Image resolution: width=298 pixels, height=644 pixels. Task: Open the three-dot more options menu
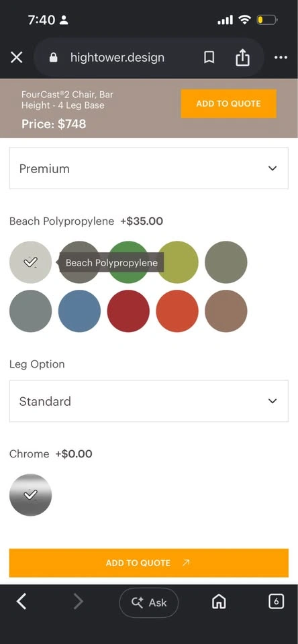(x=281, y=58)
